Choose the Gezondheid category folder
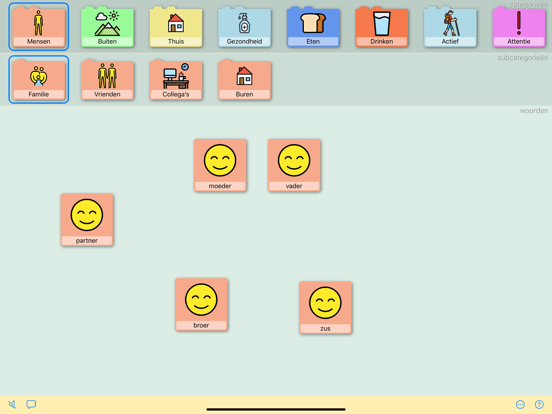Image resolution: width=552 pixels, height=414 pixels. [245, 27]
